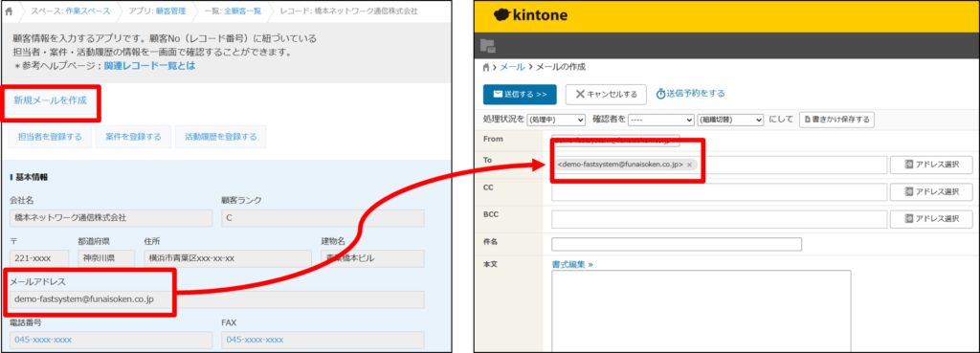Image resolution: width=980 pixels, height=353 pixels.
Task: Click the 都道府県 field 神奈川県
Action: tap(106, 258)
